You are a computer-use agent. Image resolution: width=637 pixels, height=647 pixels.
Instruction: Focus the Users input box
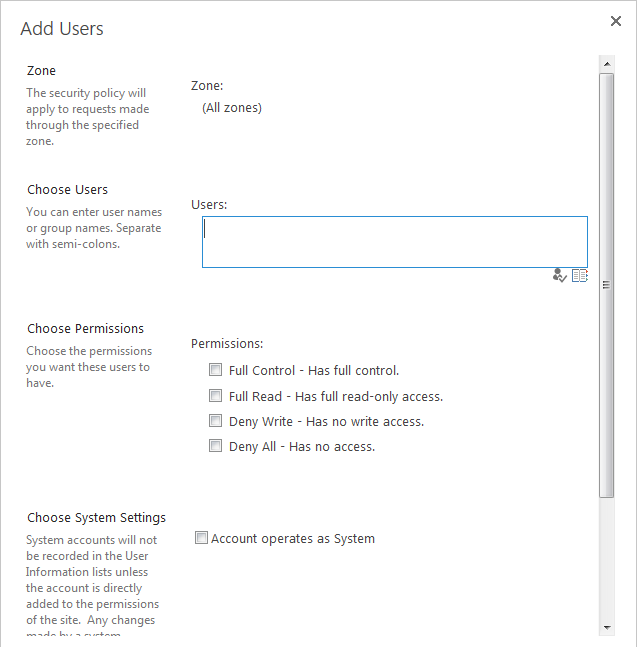(395, 242)
